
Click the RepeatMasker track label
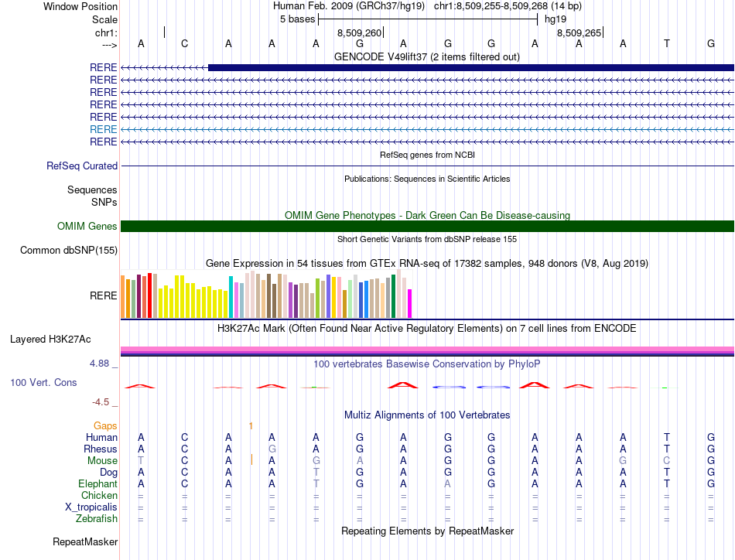pos(85,541)
